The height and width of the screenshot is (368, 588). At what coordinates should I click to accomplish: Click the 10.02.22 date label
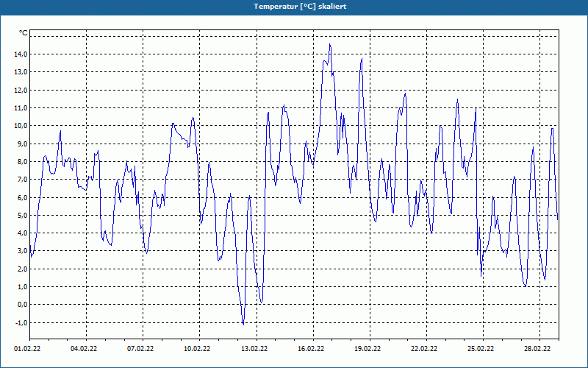[x=197, y=349]
